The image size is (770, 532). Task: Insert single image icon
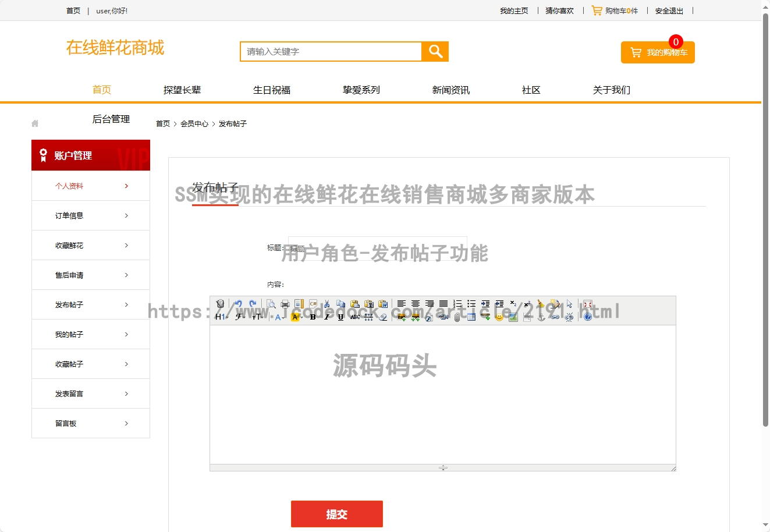[401, 317]
